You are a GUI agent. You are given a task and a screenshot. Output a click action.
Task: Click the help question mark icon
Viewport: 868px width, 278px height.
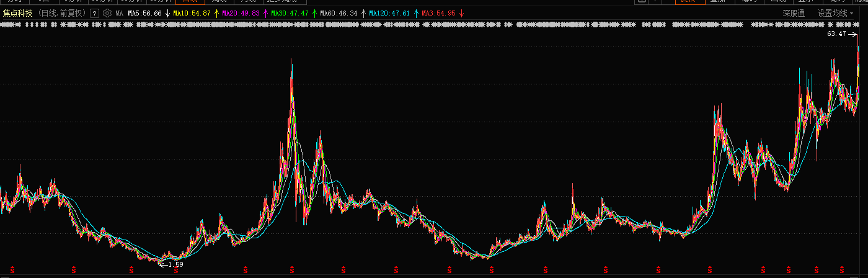point(94,13)
